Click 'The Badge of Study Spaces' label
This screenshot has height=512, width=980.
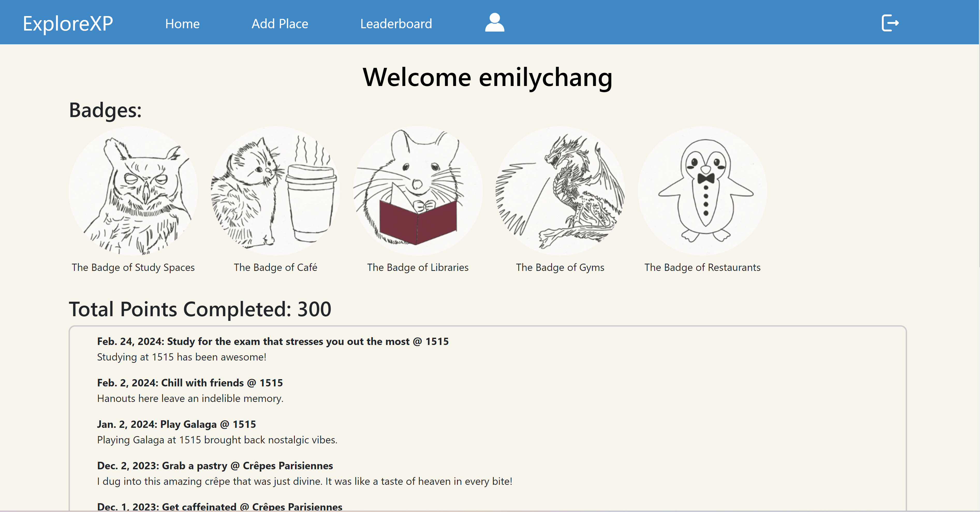[133, 268]
